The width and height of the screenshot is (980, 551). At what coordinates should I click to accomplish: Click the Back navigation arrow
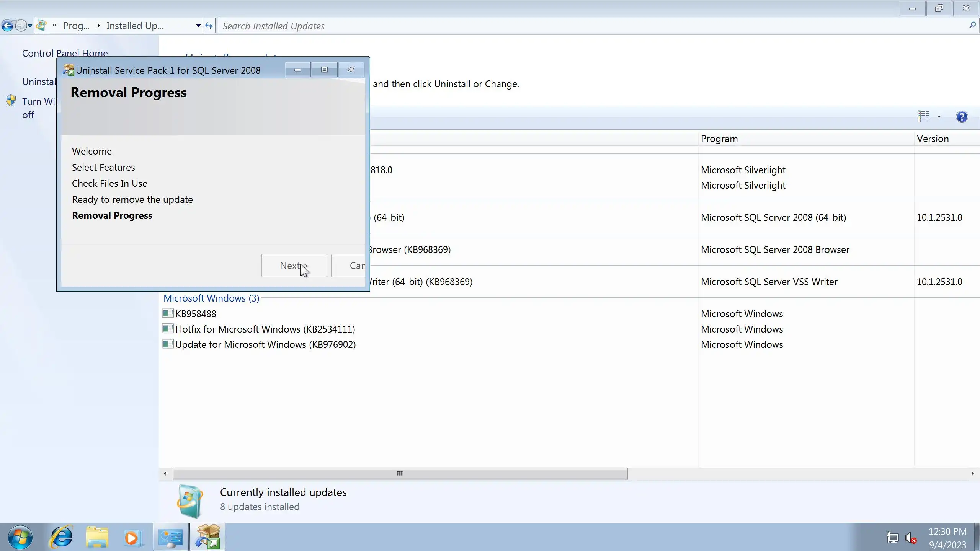(7, 26)
